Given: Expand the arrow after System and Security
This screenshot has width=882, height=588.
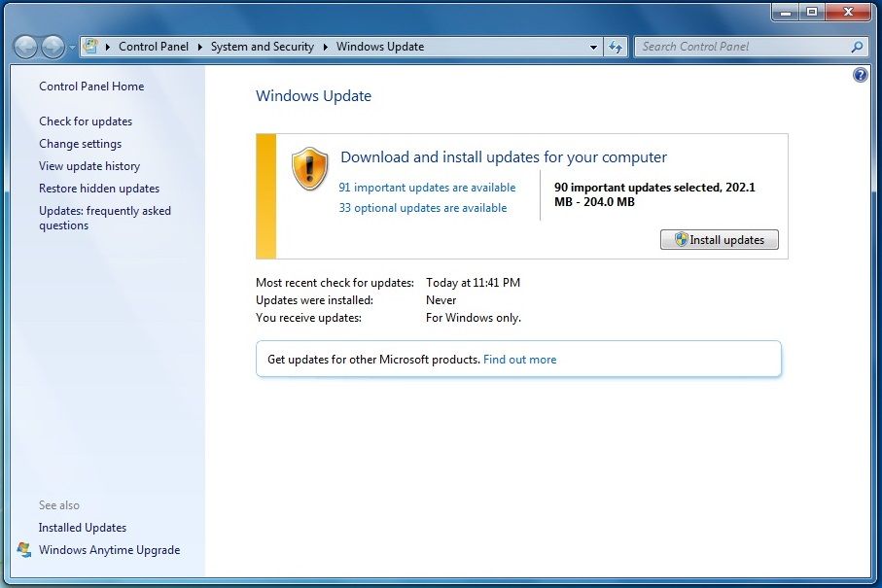Looking at the screenshot, I should tap(325, 47).
